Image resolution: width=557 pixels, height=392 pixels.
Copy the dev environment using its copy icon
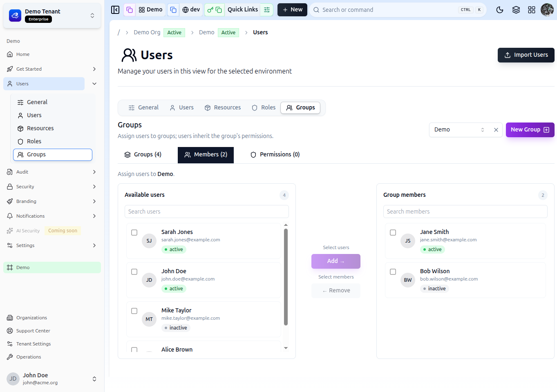pyautogui.click(x=173, y=9)
